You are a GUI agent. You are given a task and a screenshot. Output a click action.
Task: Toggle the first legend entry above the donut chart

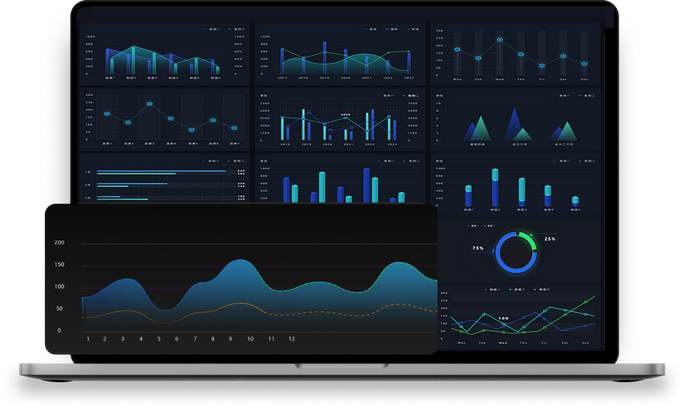point(472,227)
